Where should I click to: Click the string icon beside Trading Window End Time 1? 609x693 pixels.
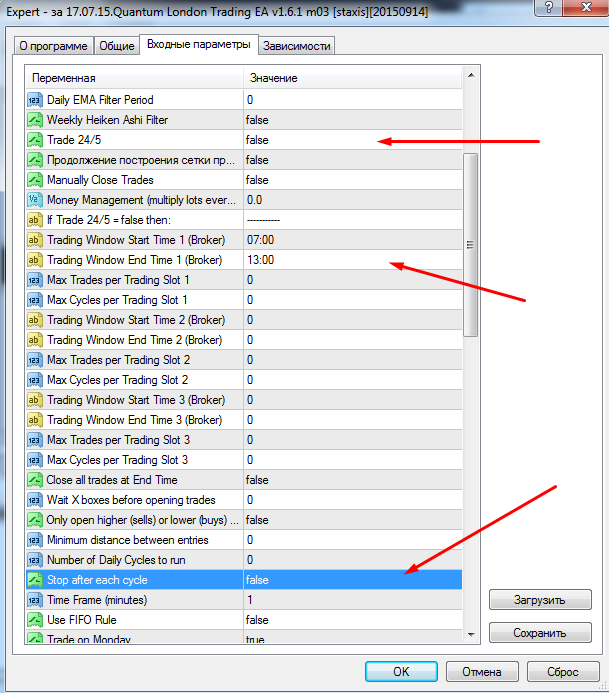point(35,260)
